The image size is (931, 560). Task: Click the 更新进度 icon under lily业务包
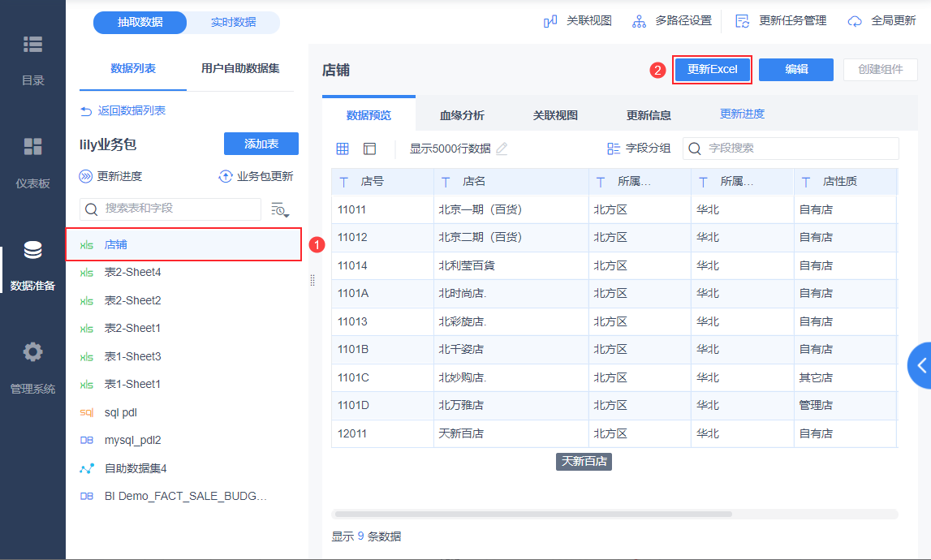[86, 176]
